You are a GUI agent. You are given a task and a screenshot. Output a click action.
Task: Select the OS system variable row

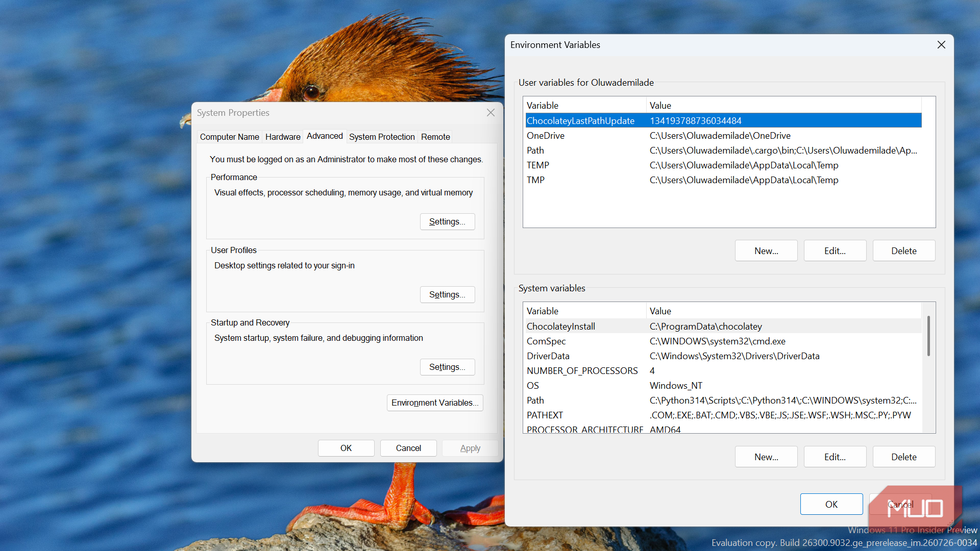(723, 386)
